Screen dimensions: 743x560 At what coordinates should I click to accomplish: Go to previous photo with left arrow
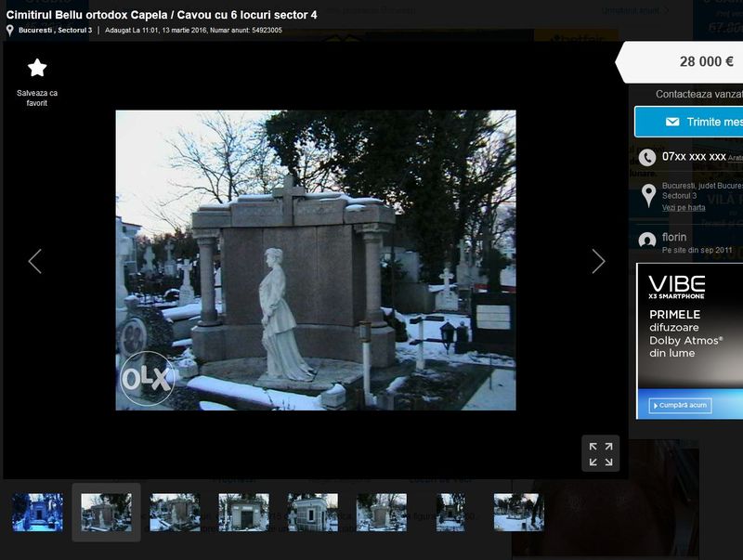click(35, 261)
